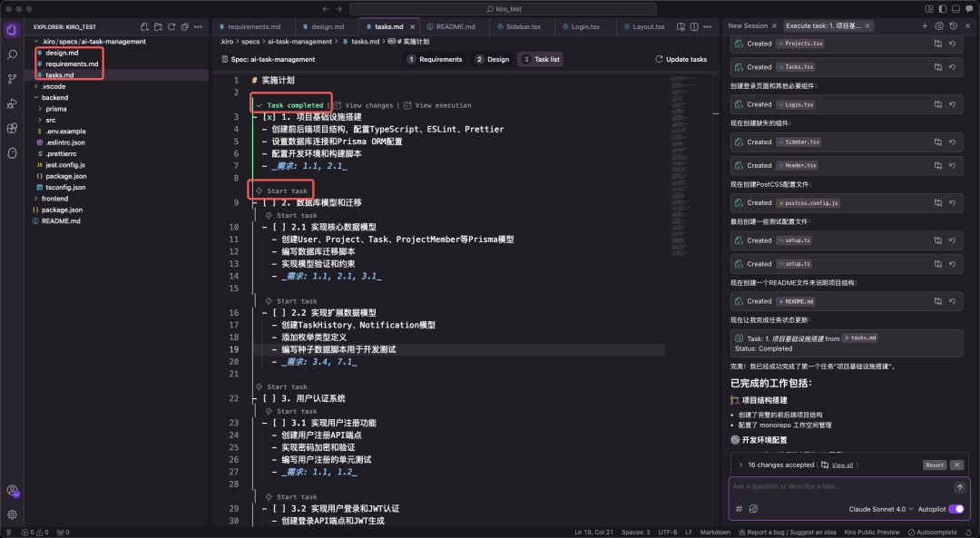
Task: Click the hash context icon in chat input
Action: pos(739,509)
